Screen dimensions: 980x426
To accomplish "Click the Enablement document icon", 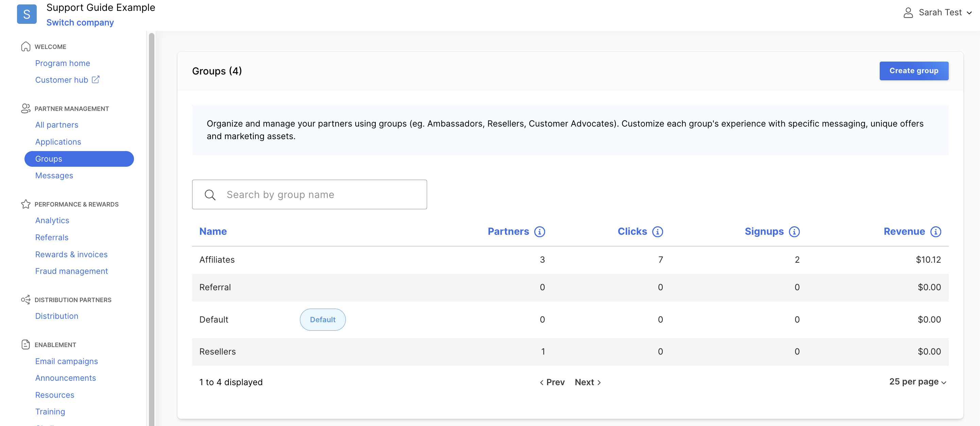I will (x=26, y=344).
